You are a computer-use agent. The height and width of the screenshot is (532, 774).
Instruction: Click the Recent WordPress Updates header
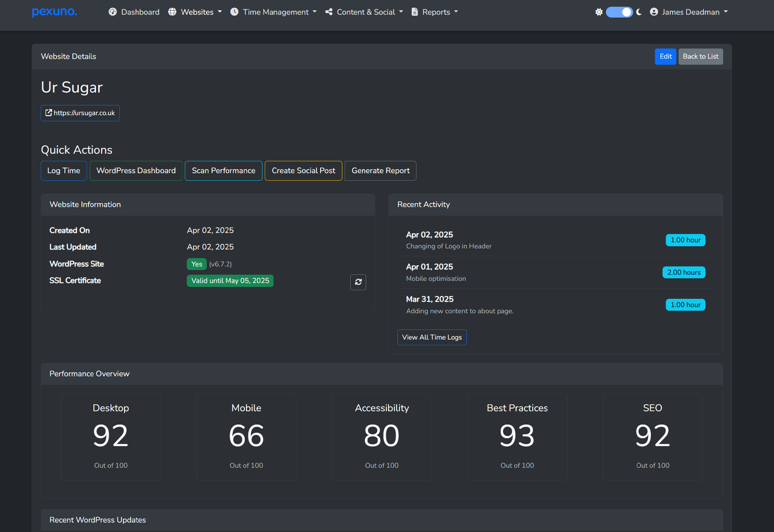click(x=382, y=520)
